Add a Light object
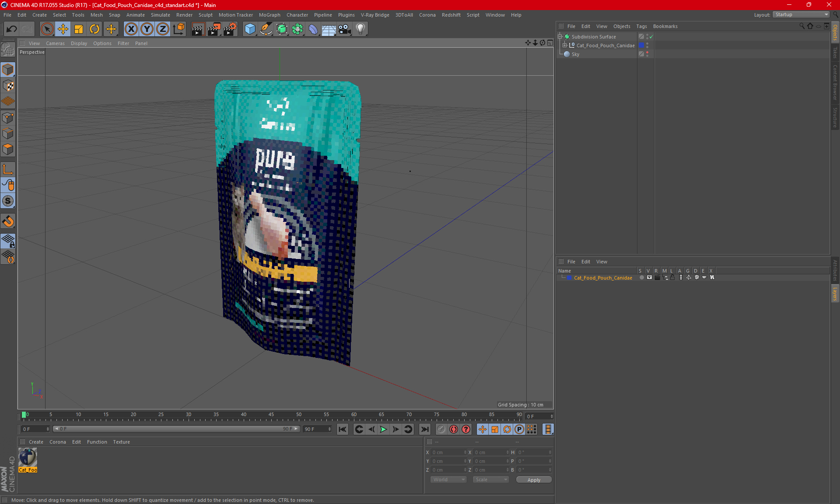 (x=360, y=29)
